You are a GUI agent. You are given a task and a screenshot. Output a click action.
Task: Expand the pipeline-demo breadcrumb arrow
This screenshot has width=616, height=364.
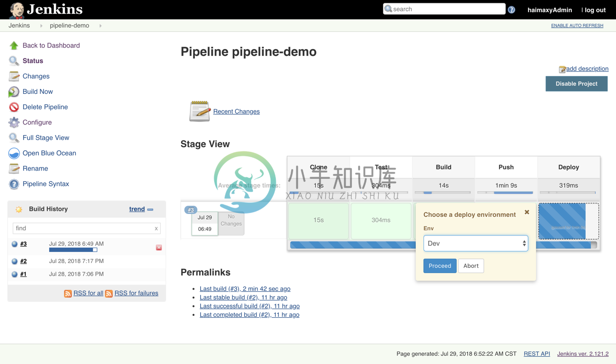point(101,26)
